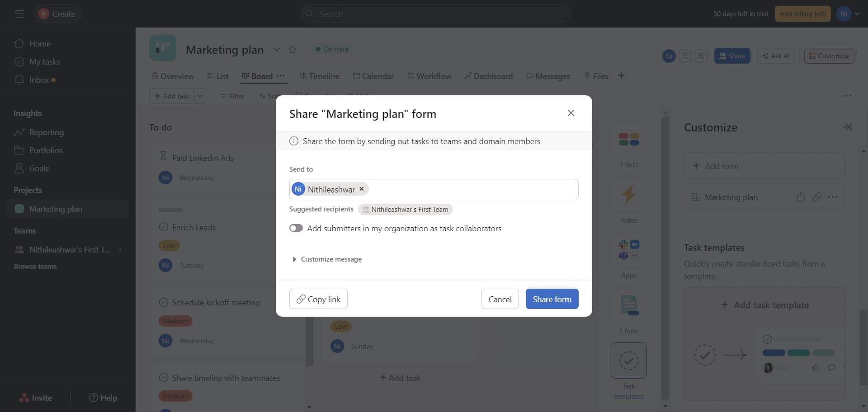Cancel the share form dialog
Image resolution: width=868 pixels, height=412 pixels.
[x=500, y=299]
